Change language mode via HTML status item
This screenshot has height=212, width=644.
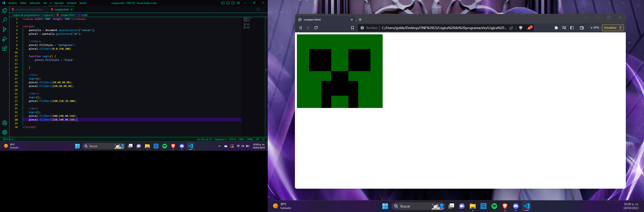point(250,139)
